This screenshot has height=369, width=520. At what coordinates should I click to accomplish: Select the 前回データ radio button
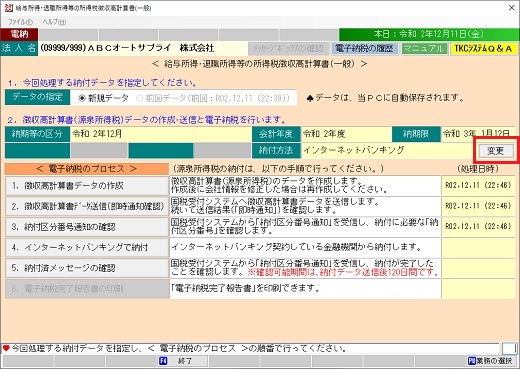[x=213, y=98]
